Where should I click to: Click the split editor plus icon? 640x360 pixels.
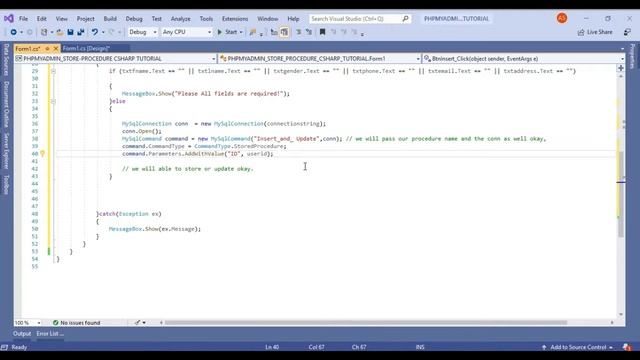tap(621, 68)
